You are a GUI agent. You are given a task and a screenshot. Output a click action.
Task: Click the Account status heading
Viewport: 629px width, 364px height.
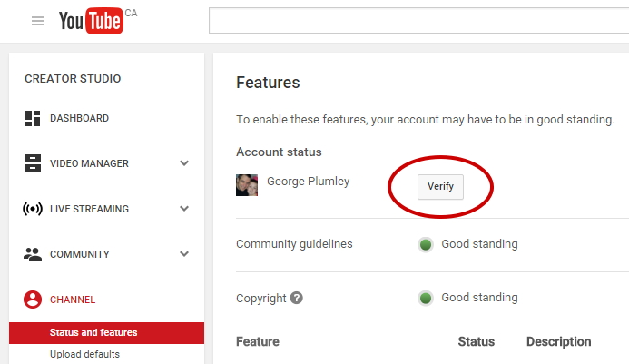[x=279, y=152]
